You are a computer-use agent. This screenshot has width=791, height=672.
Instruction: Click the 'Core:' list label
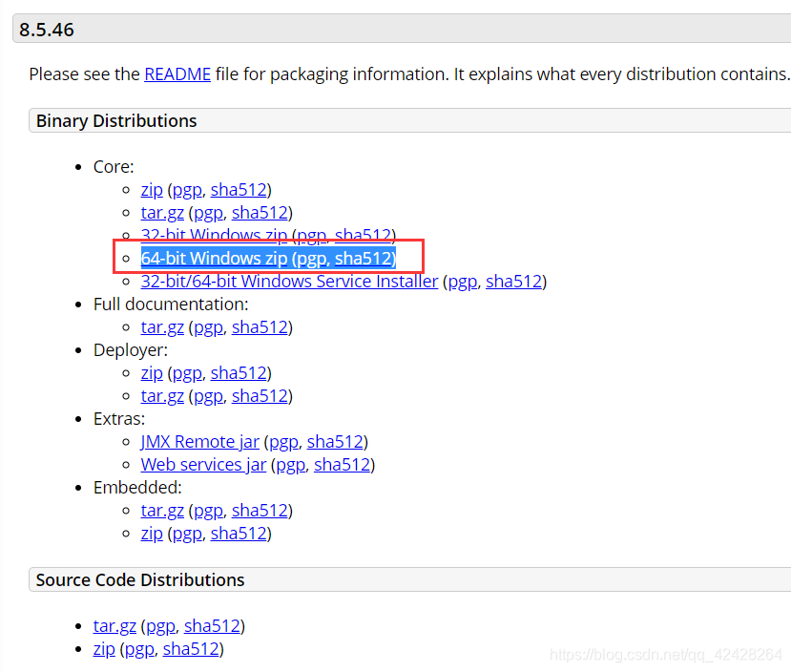tap(114, 167)
